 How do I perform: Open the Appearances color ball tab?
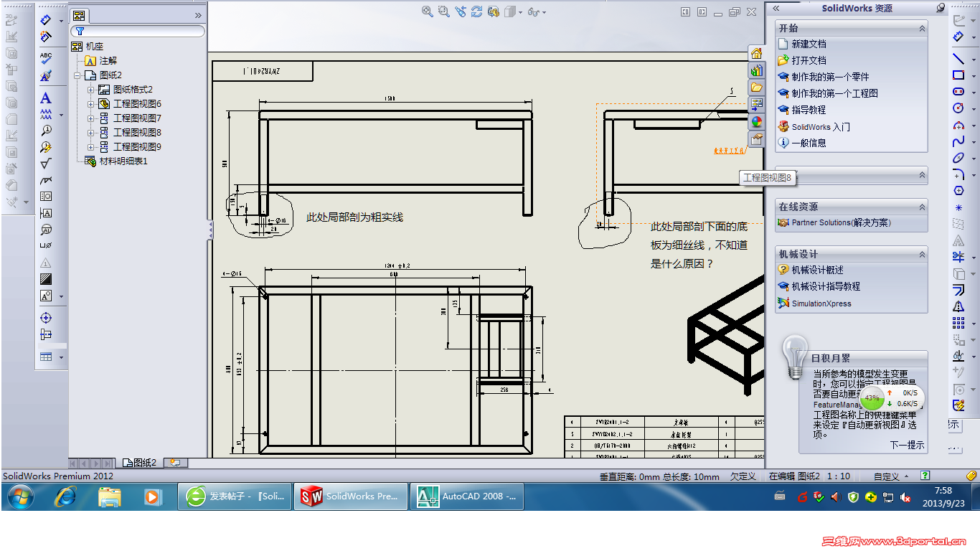(756, 122)
